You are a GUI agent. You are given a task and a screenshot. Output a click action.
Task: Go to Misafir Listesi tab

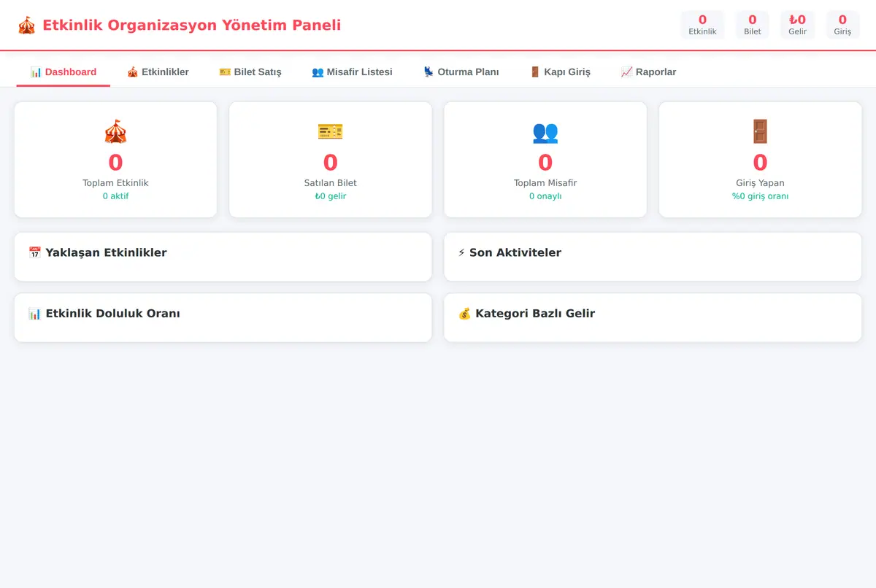click(x=352, y=72)
